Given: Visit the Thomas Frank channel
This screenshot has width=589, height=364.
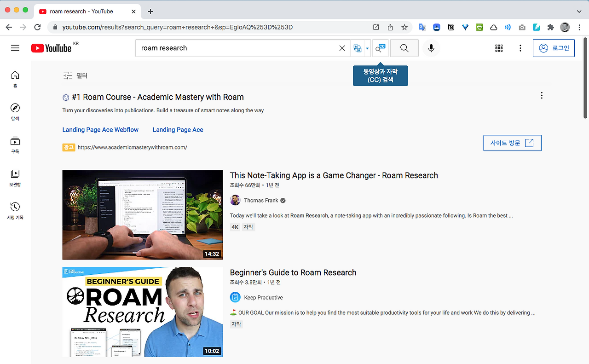Looking at the screenshot, I should tap(261, 201).
